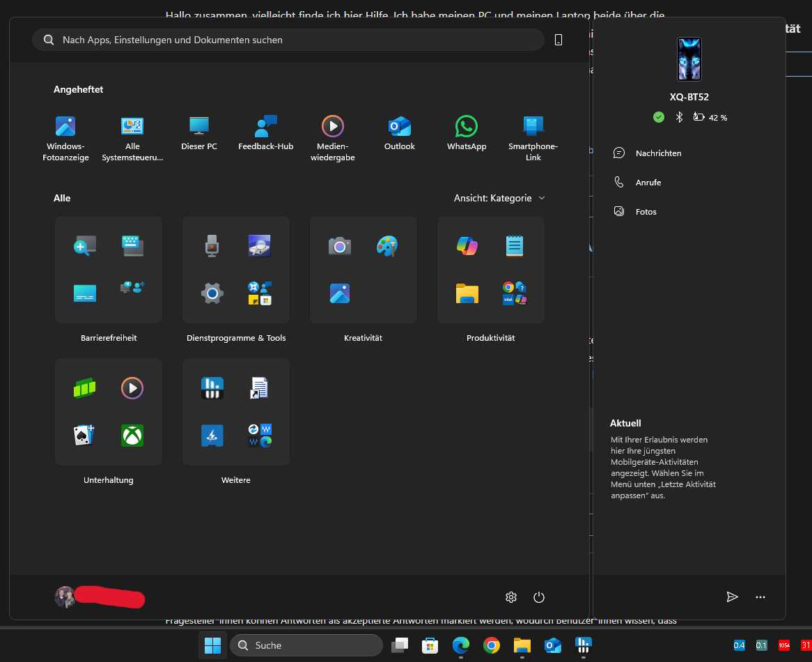Click XQ-BT52 phone wallpaper thumbnail

689,59
